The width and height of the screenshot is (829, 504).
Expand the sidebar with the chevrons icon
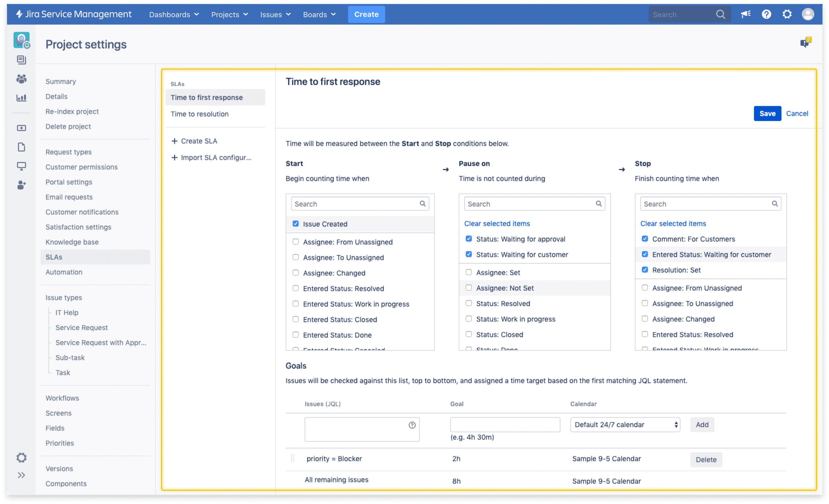(21, 475)
